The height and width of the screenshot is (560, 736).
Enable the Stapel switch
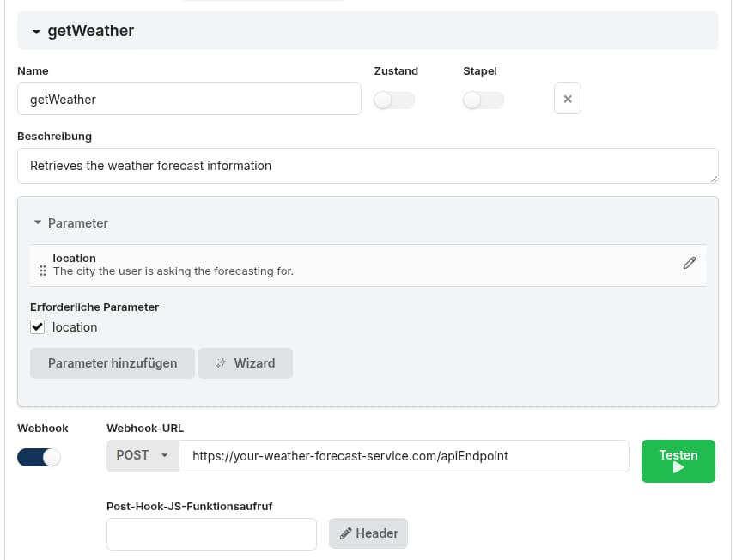[x=484, y=100]
